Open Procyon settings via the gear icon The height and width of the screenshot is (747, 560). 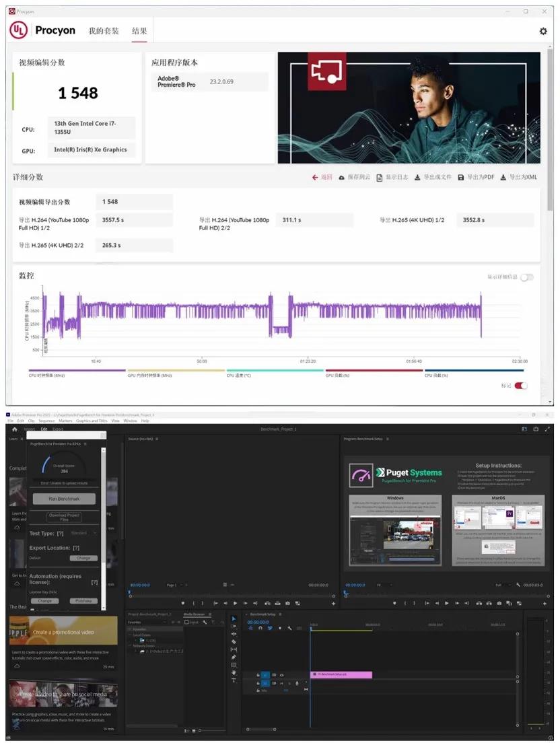543,31
